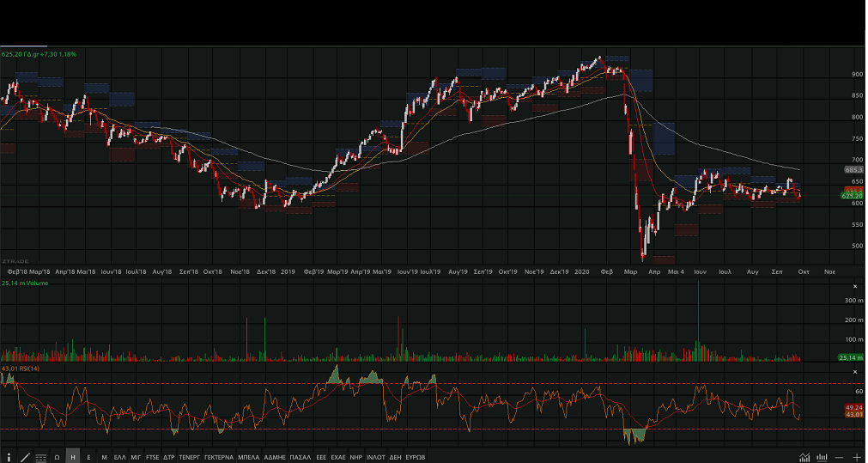Screen dimensions: 868x463
Task: Switch to the Ε weekly timeframe
Action: 88,457
